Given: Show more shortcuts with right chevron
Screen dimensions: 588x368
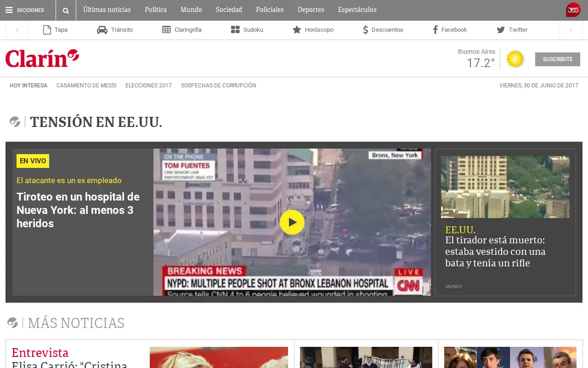Looking at the screenshot, I should 571,30.
